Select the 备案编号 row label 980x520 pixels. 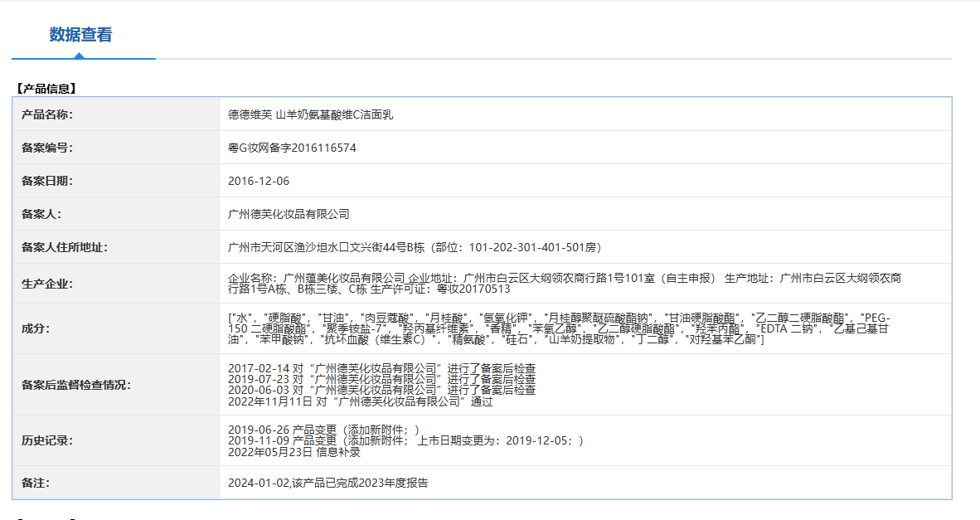click(x=47, y=148)
